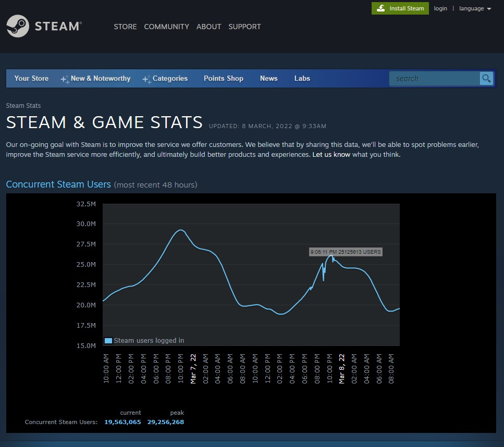Click the 'Concurrent Steam Users:' row label
Screen dimensions: 504x447
(x=61, y=423)
